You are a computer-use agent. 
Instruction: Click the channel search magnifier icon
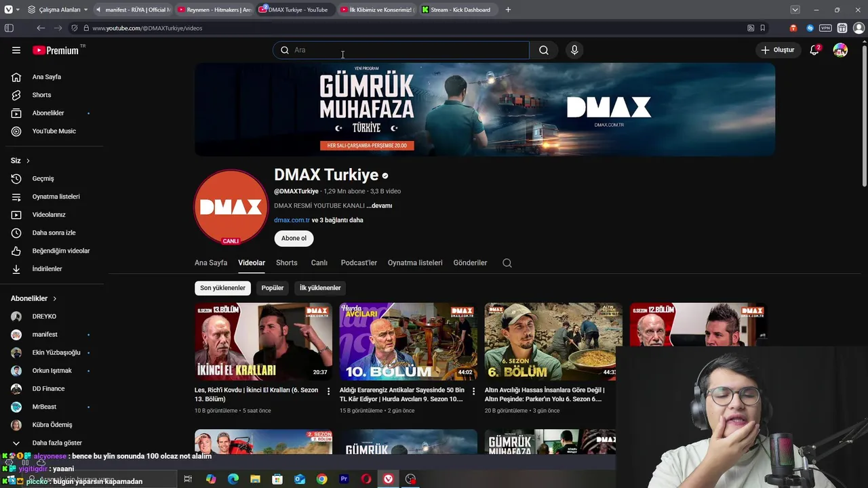(x=507, y=263)
